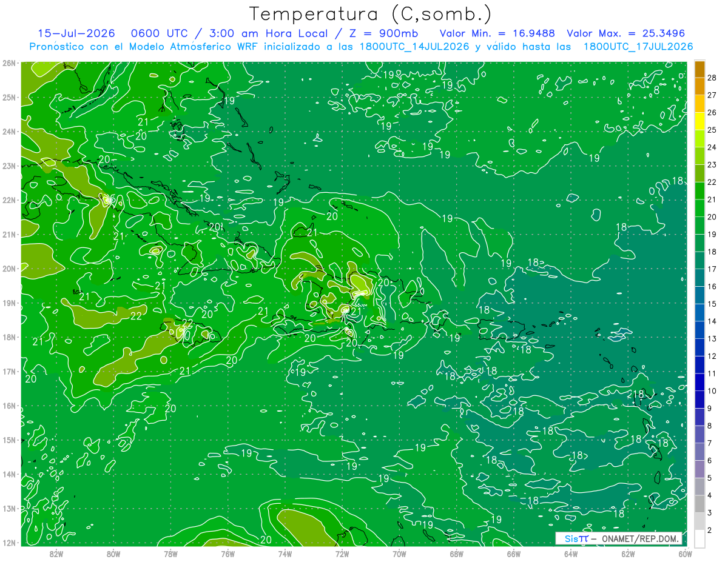Click latitude axis label "17N"
The height and width of the screenshot is (562, 728).
[x=8, y=371]
